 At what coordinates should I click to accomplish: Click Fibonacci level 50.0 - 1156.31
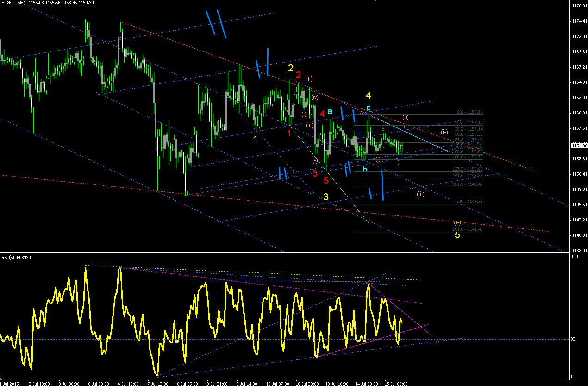coord(470,134)
